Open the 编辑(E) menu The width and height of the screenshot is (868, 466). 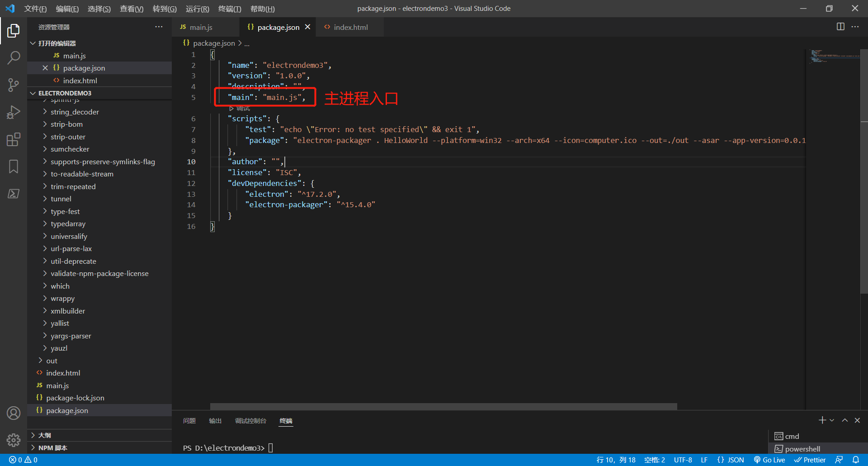pyautogui.click(x=67, y=9)
